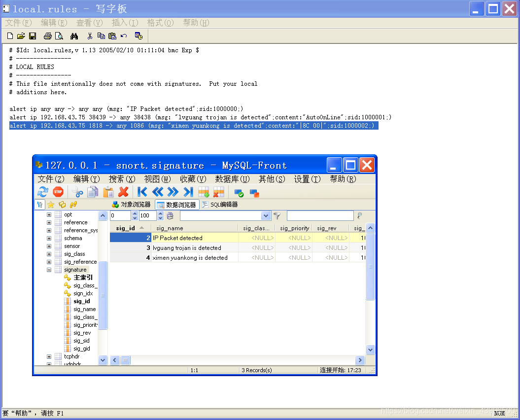
Task: Click footprints history icon in MySQL-Front
Action: point(73,205)
